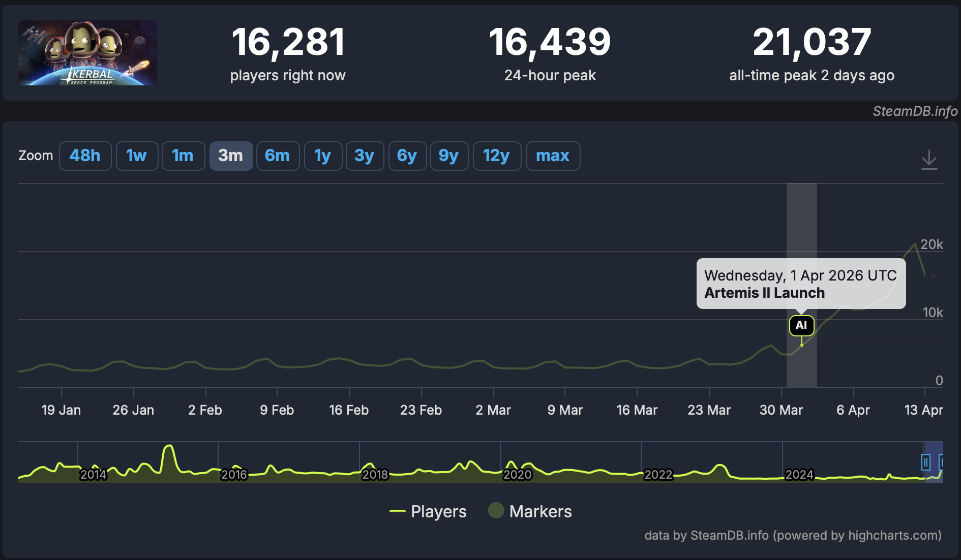The width and height of the screenshot is (961, 560).
Task: Set zoom to 6m
Action: point(278,155)
